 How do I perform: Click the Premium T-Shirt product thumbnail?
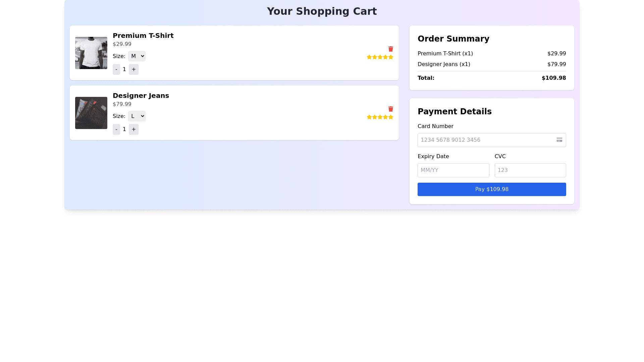91,53
